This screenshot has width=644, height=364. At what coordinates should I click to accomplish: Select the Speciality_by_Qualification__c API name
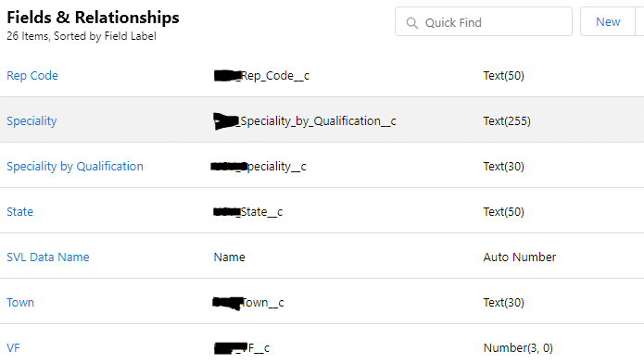305,121
